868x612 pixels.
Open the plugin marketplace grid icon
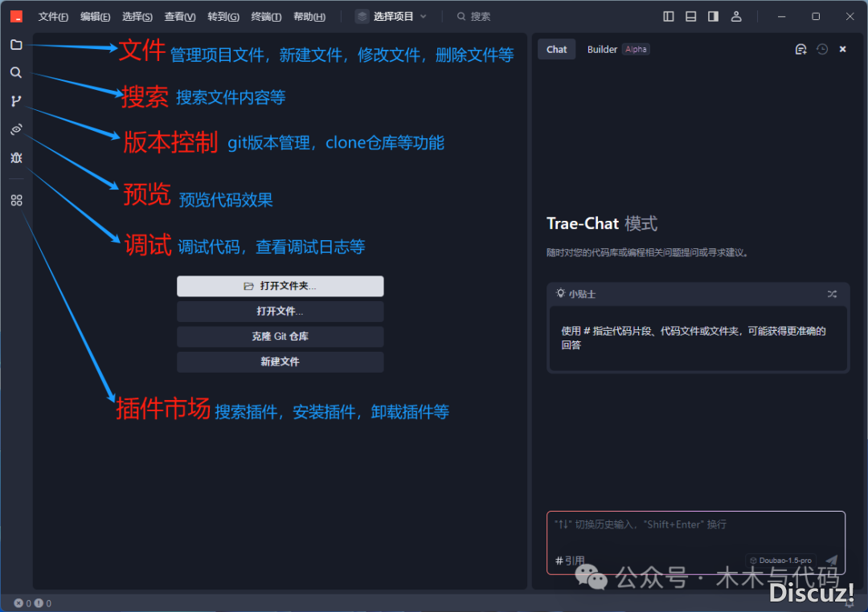[16, 200]
